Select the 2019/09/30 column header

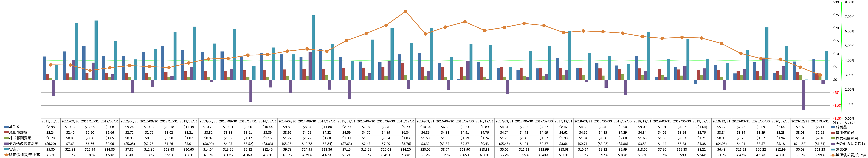click(701, 121)
